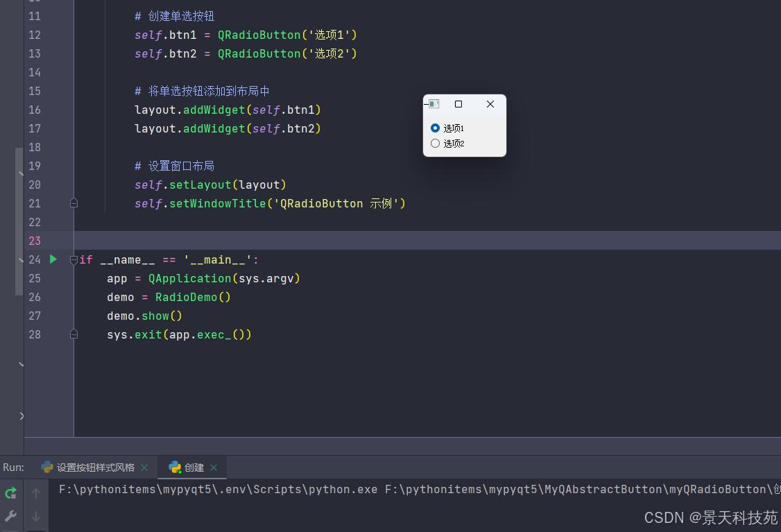Screen dimensions: 781x532
Task: Click line number 12 in gutter
Action: point(35,35)
